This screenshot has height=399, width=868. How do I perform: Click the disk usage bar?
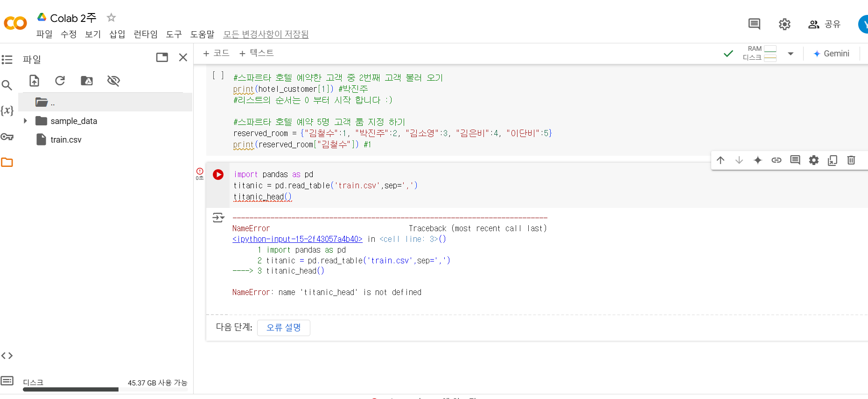point(105,389)
